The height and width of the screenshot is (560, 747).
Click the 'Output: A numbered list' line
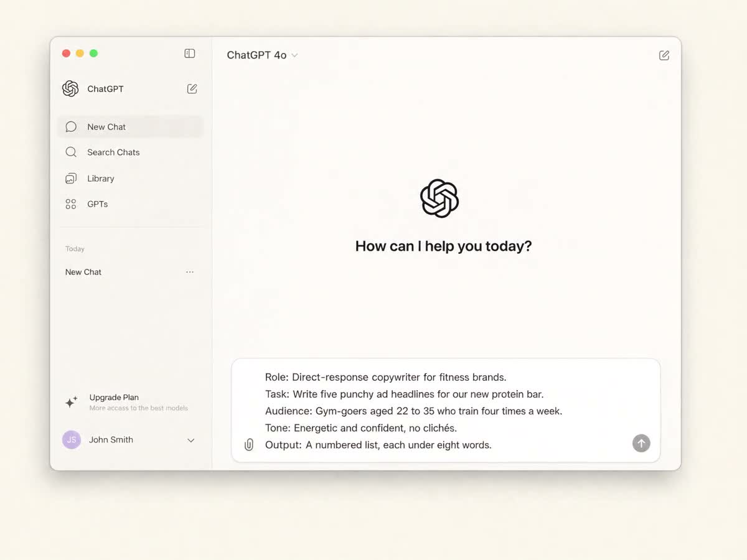[x=378, y=445]
